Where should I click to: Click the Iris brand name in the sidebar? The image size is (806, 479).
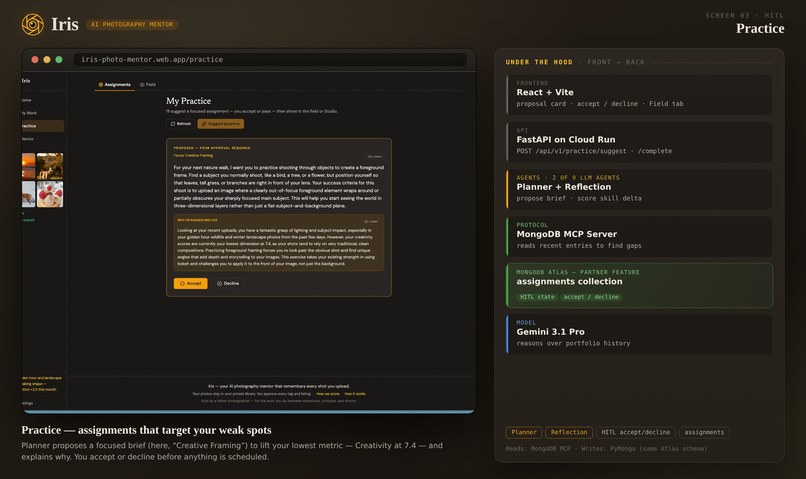(26, 81)
